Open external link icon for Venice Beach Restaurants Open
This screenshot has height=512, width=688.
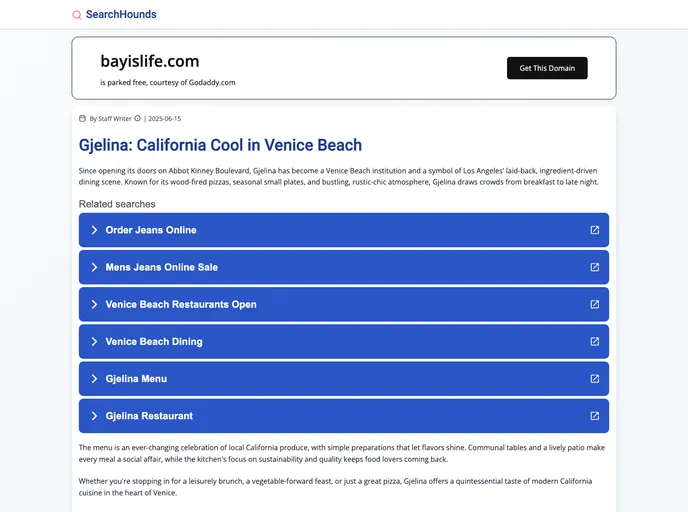595,304
